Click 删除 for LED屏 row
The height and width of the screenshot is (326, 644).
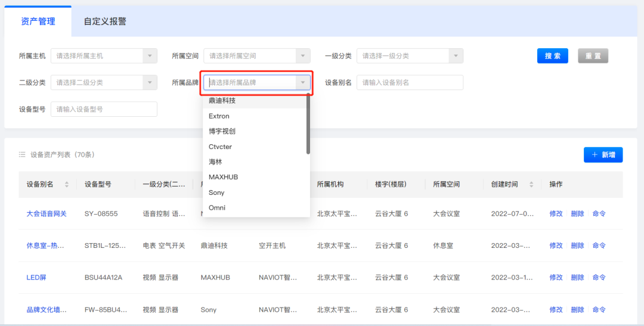tap(577, 278)
